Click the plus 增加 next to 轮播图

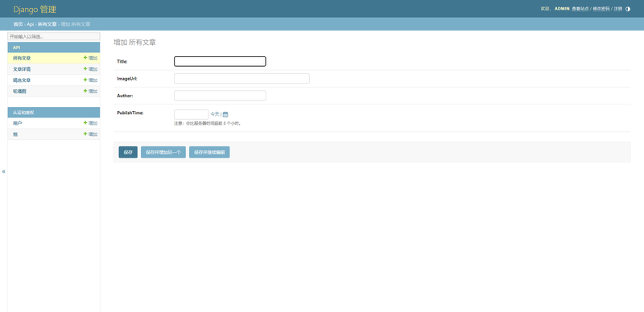[90, 91]
